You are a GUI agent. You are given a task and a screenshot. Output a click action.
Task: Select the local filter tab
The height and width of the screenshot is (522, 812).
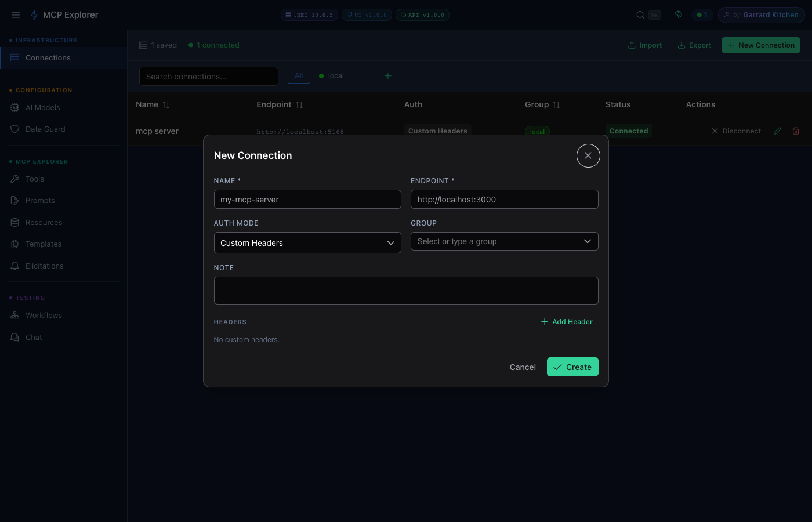click(331, 75)
